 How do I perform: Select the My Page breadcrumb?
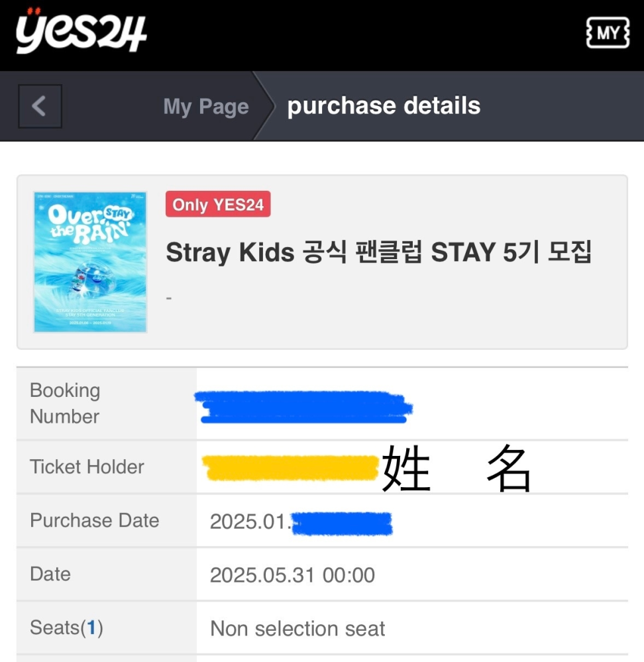206,107
